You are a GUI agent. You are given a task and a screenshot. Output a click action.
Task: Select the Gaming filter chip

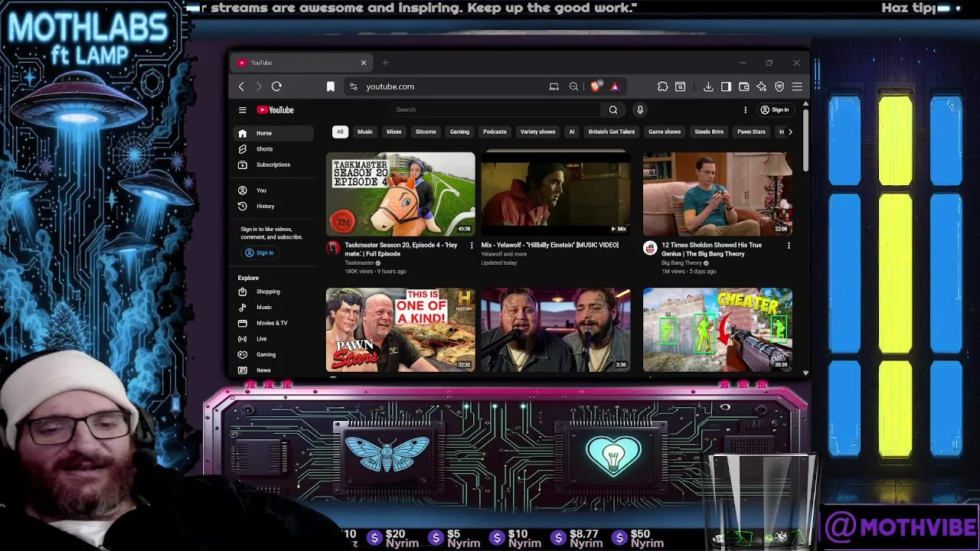click(459, 132)
